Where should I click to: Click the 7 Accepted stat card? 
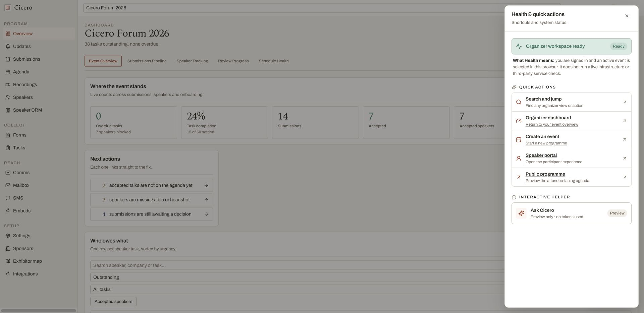[x=406, y=123]
